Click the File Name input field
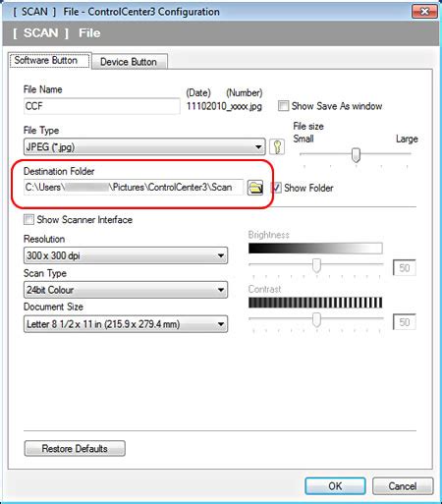Screen dimensions: 442x504 (102, 106)
